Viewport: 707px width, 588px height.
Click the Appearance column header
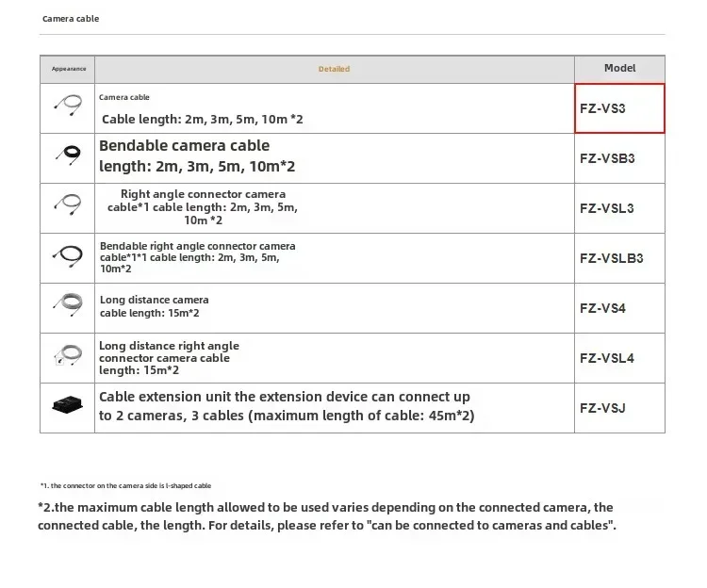(x=68, y=69)
